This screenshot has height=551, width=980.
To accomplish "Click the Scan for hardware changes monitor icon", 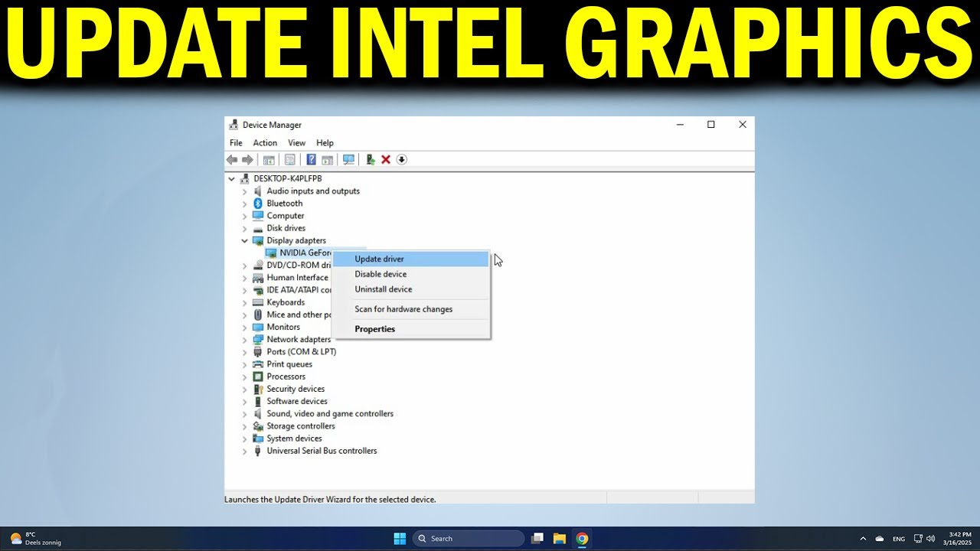I will point(348,160).
